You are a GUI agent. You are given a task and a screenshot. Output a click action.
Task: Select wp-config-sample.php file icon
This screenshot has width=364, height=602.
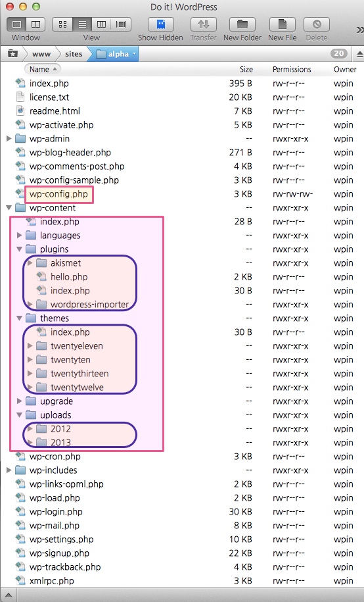tap(20, 180)
